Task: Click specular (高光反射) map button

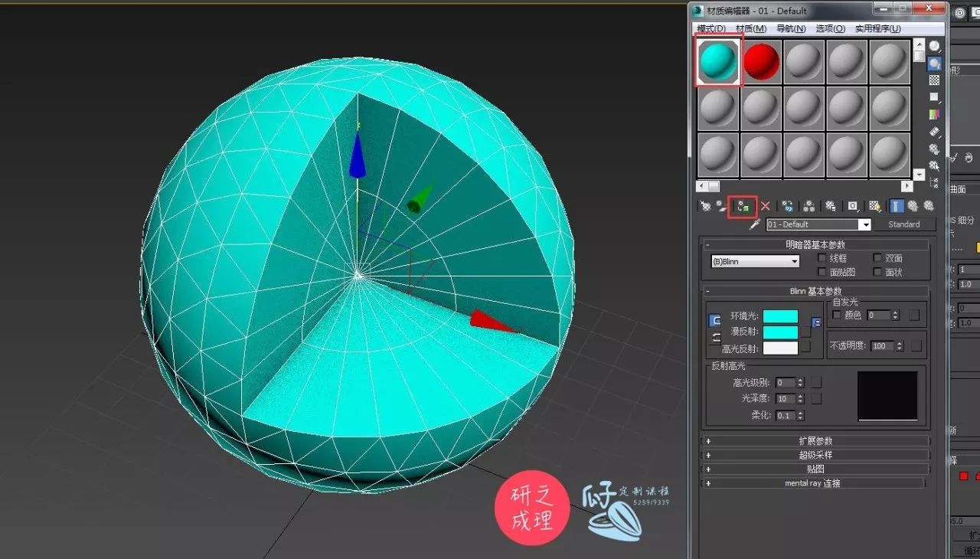Action: pyautogui.click(x=805, y=346)
